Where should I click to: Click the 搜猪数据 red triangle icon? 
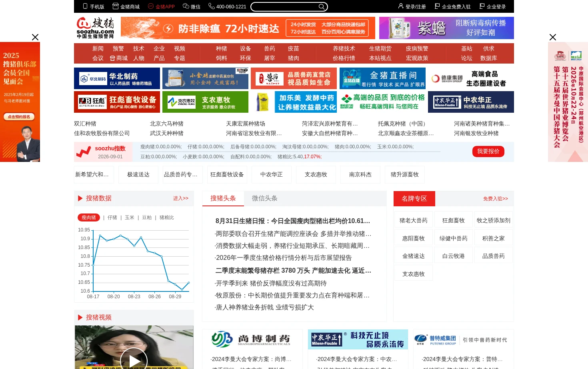point(80,198)
